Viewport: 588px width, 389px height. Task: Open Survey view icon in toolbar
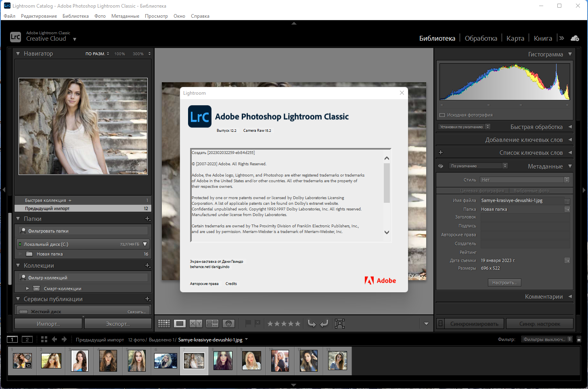pyautogui.click(x=212, y=323)
